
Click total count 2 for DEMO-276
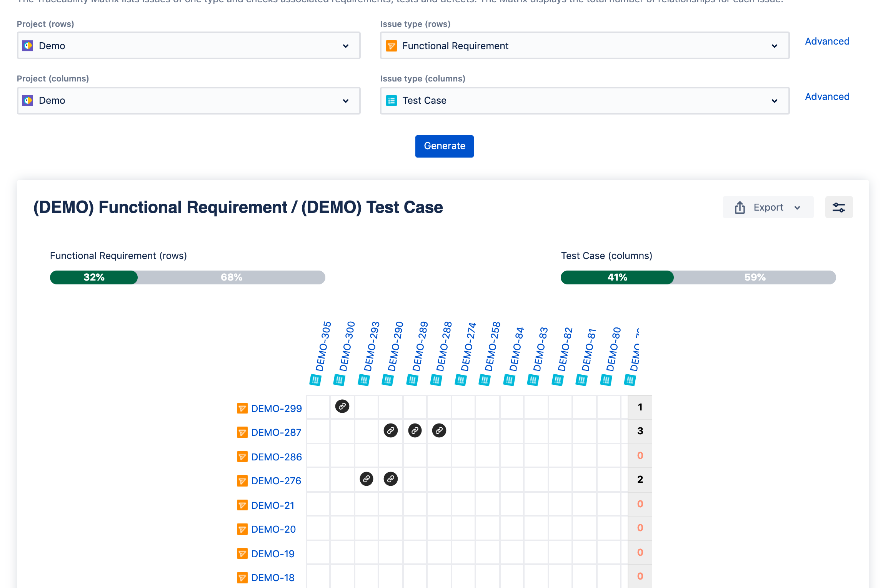[x=640, y=479]
